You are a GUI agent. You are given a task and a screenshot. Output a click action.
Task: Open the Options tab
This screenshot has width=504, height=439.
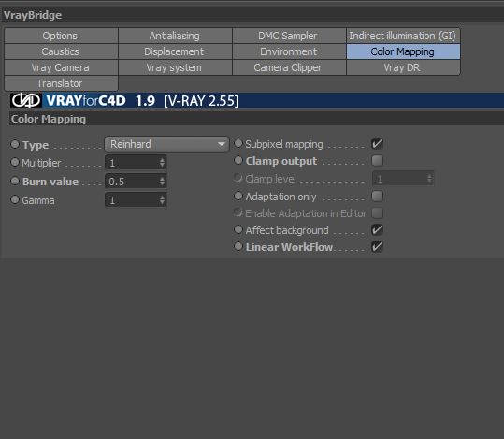(x=61, y=36)
